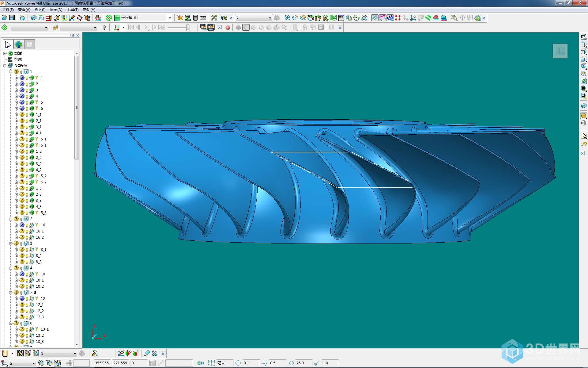Image resolution: width=588 pixels, height=368 pixels.
Task: Click the shaded yellow sphere icon
Action: [583, 116]
